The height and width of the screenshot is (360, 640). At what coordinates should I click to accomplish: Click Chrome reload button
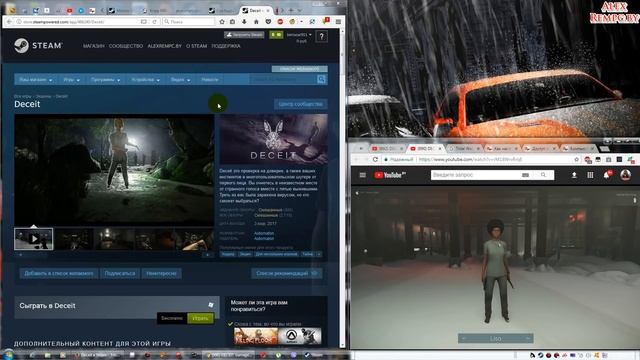(x=375, y=159)
